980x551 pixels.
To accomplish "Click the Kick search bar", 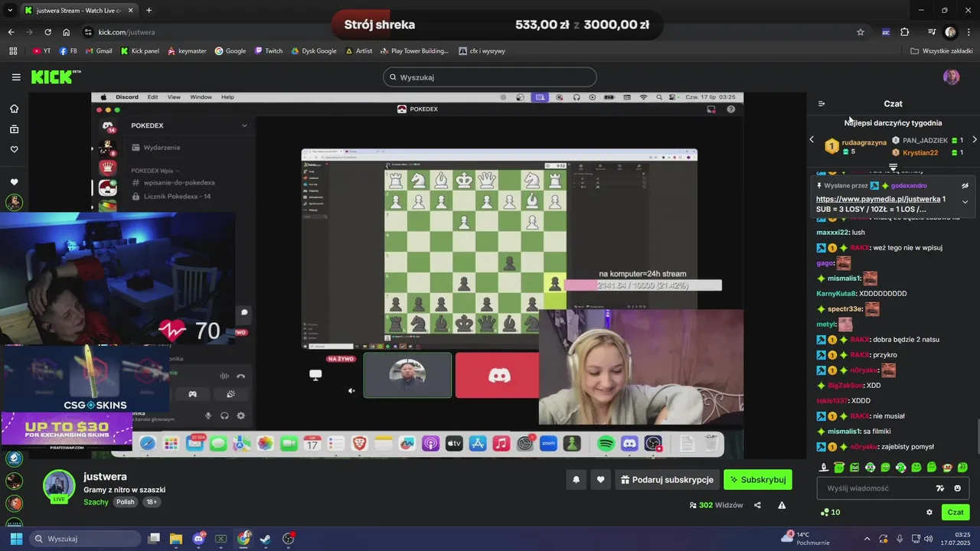I will [490, 77].
